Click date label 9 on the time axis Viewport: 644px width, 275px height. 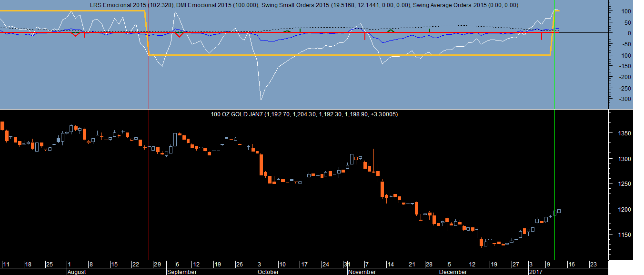pyautogui.click(x=548, y=265)
